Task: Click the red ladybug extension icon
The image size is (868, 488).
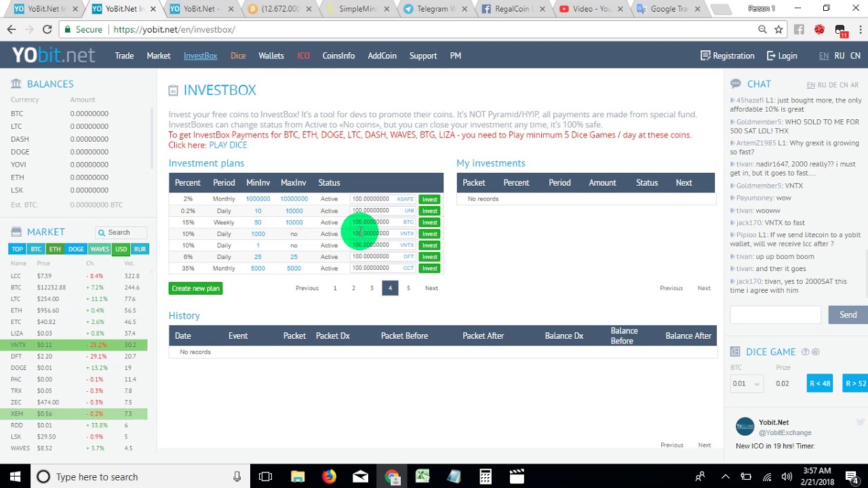Action: [x=819, y=30]
